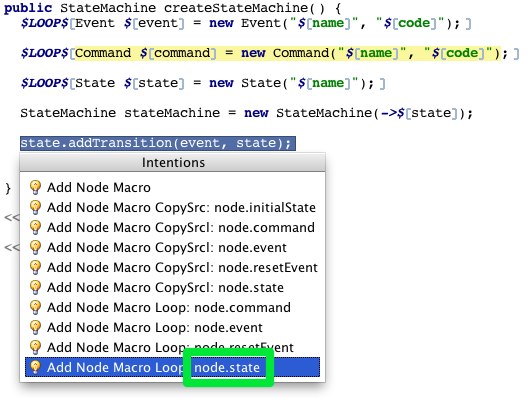Viewport: 531px width, 398px height.
Task: Choose Add Node Macro Loop: node.command
Action: click(172, 307)
